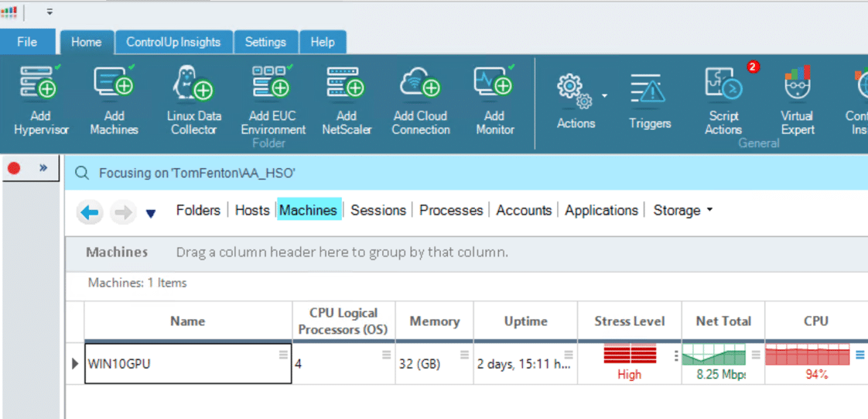Expand the WIN10GPU row arrow

76,363
